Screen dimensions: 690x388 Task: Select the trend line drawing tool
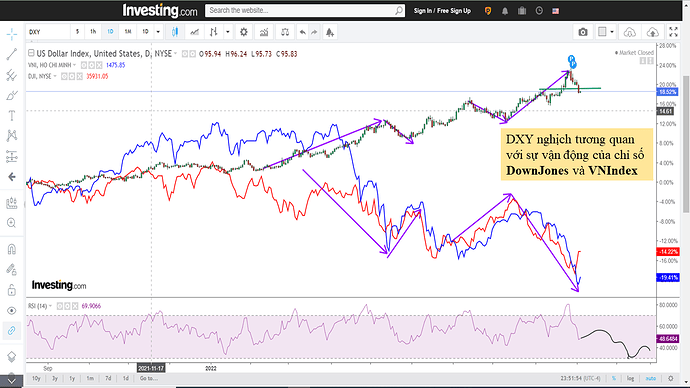[x=12, y=54]
